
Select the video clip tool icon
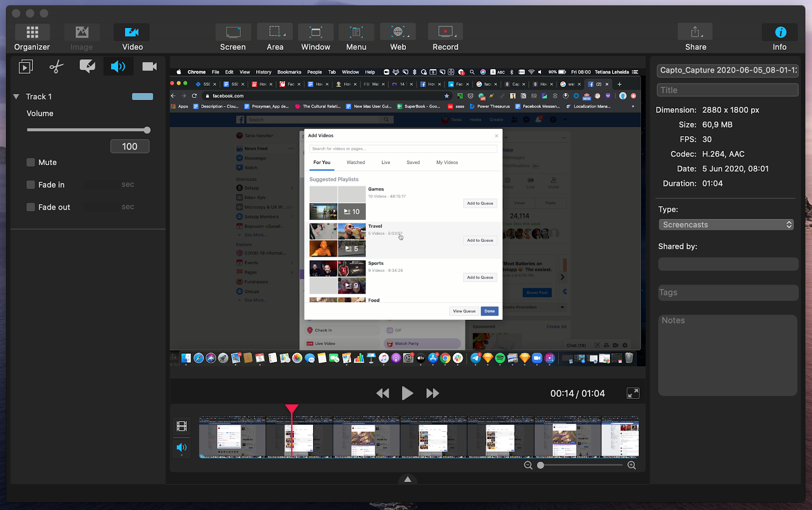click(x=25, y=67)
